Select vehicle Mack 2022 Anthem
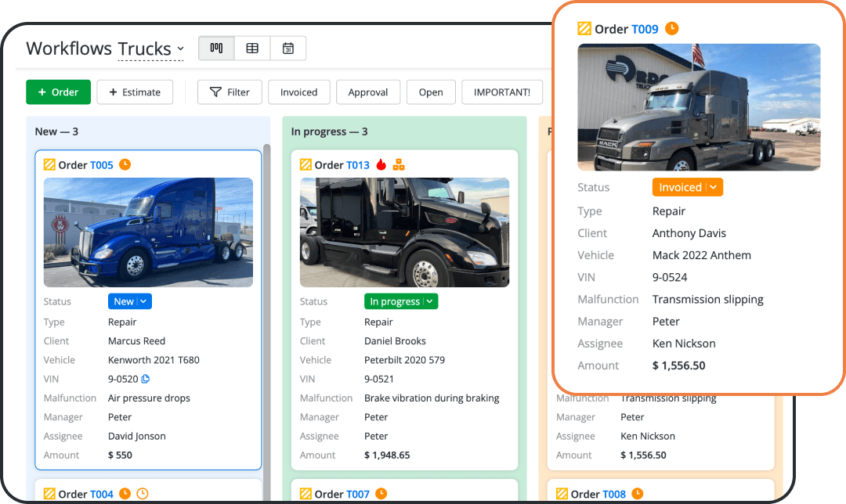 (x=701, y=255)
